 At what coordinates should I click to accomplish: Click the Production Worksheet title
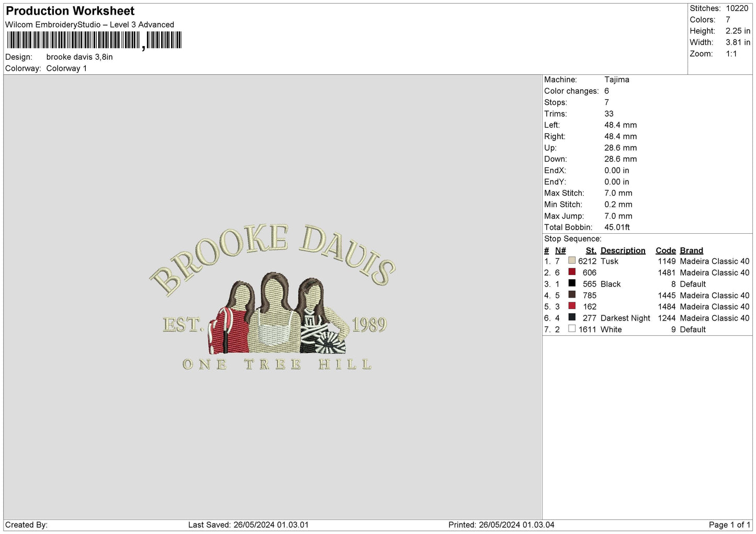[70, 11]
